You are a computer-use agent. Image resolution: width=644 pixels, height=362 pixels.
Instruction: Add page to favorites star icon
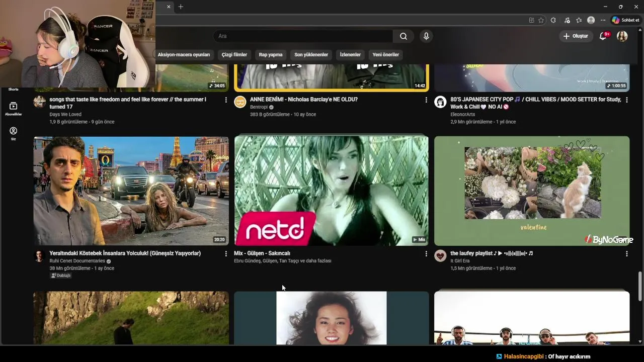541,20
